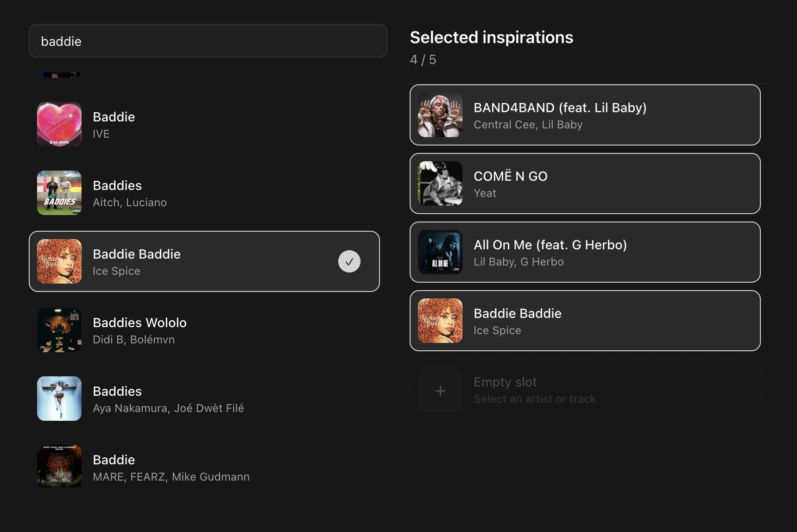Click the search field containing baddie

[x=208, y=41]
